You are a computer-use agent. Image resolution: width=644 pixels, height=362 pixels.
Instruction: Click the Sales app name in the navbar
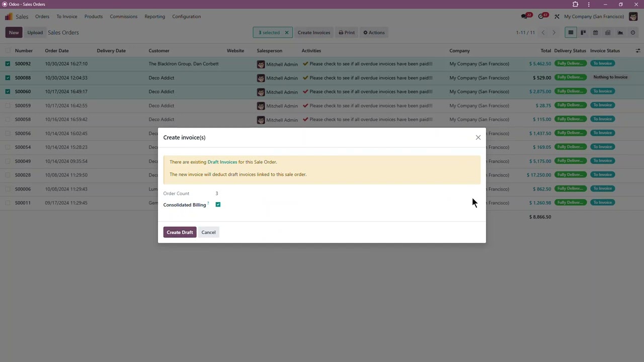[x=22, y=17]
